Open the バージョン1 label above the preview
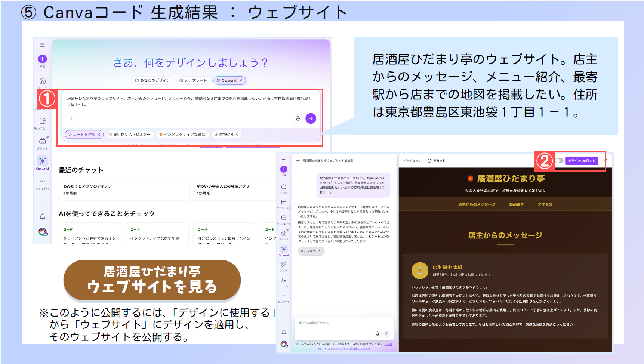Screen dimensions: 644x364 point(412,161)
